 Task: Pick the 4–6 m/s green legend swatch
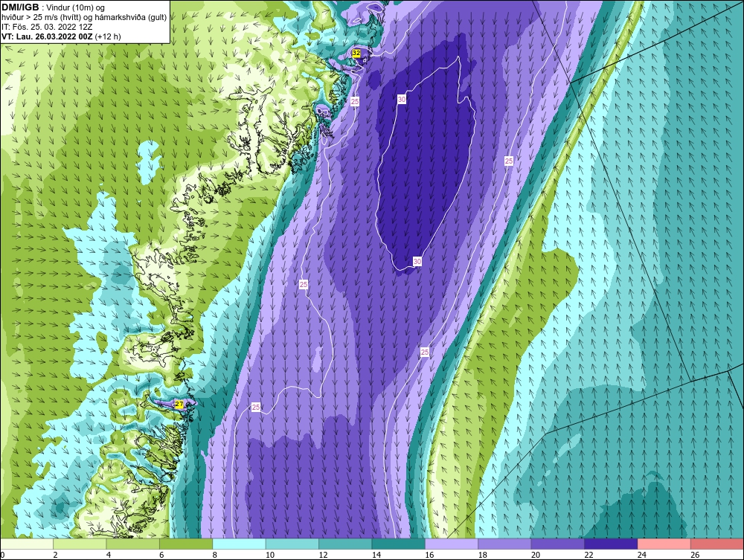133,544
